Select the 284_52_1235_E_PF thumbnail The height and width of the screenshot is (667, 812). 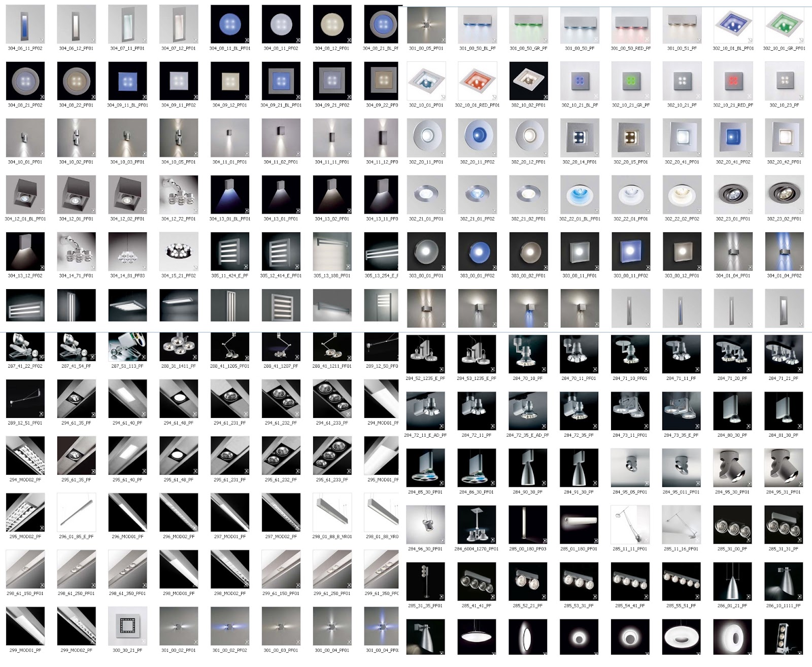point(426,354)
